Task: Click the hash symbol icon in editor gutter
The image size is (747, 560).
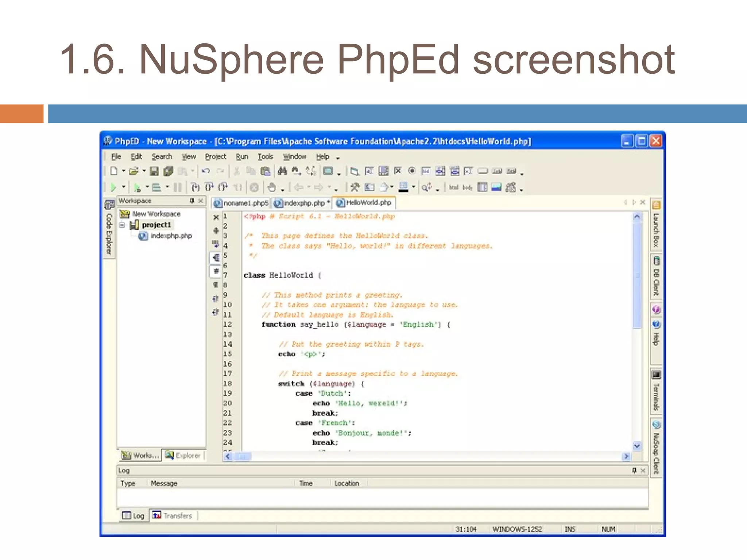Action: (x=216, y=271)
